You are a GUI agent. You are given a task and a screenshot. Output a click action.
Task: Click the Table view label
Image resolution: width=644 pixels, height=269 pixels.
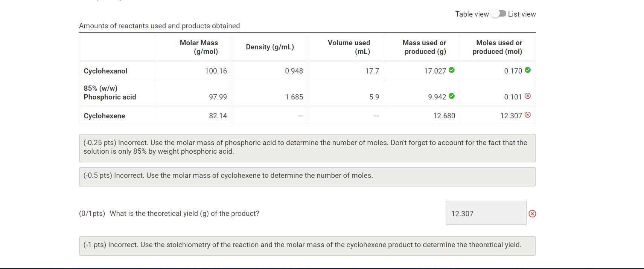click(472, 14)
